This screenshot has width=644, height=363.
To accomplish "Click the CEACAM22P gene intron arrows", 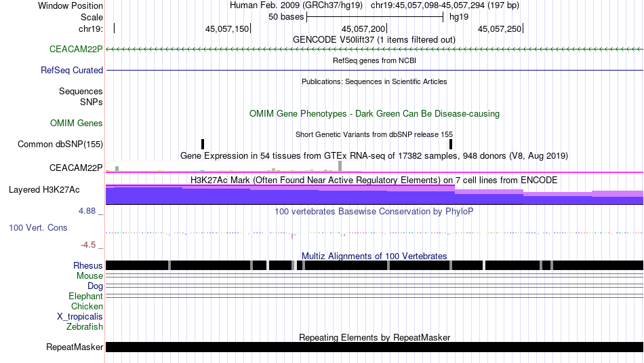I will pos(375,50).
